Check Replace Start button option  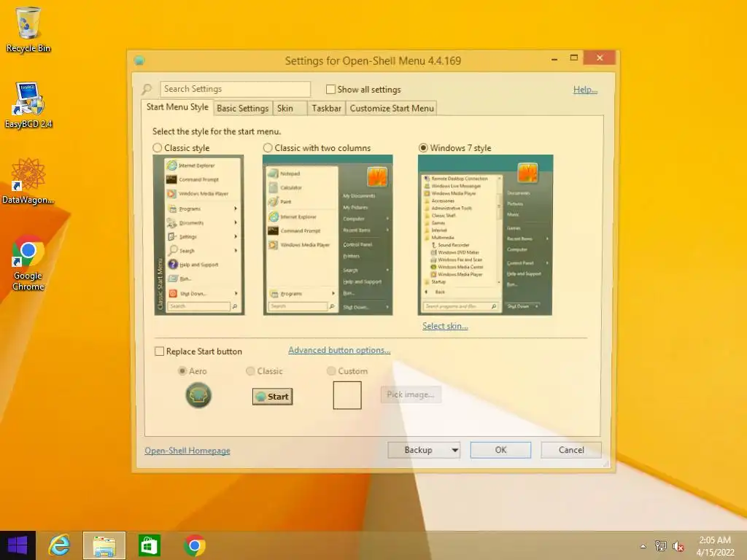[159, 351]
